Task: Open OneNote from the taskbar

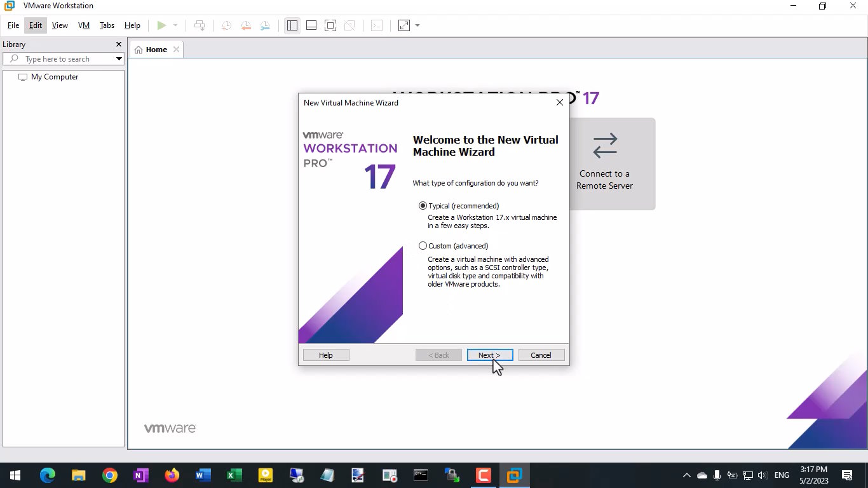Action: click(141, 475)
